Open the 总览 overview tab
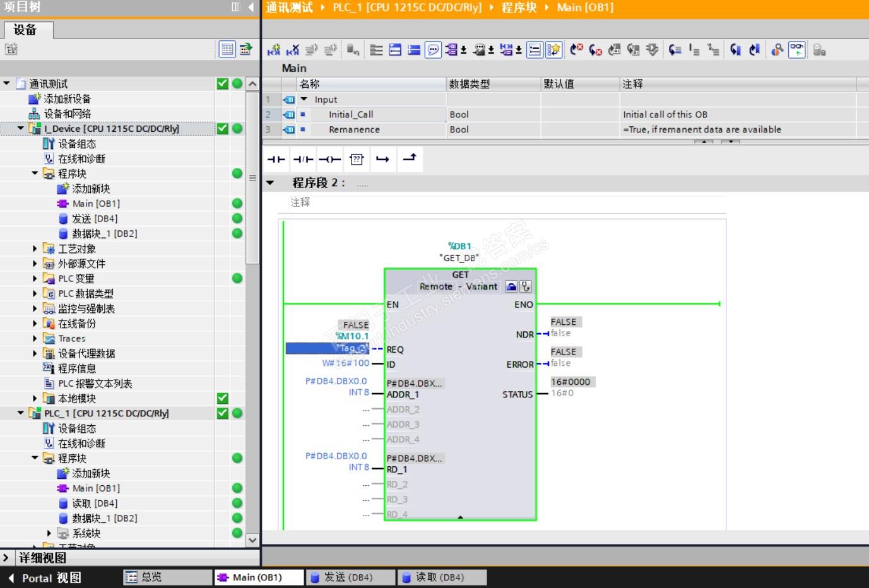 click(151, 577)
